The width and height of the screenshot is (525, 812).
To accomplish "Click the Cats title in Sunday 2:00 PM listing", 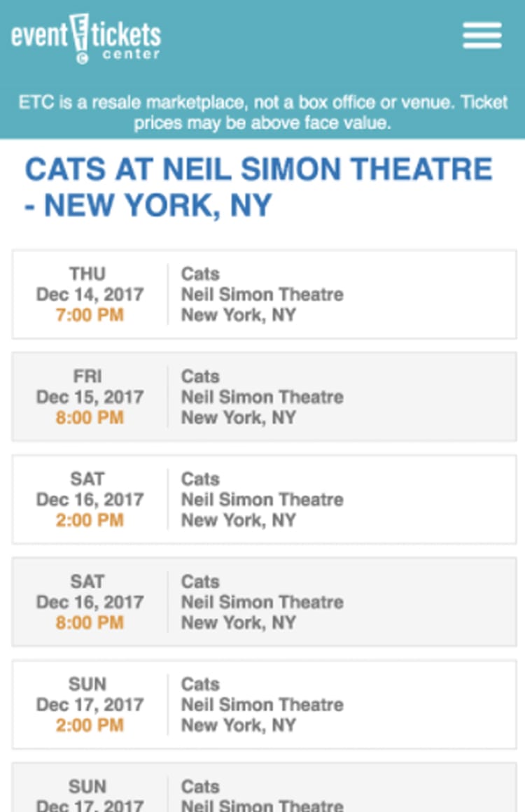I will click(200, 684).
